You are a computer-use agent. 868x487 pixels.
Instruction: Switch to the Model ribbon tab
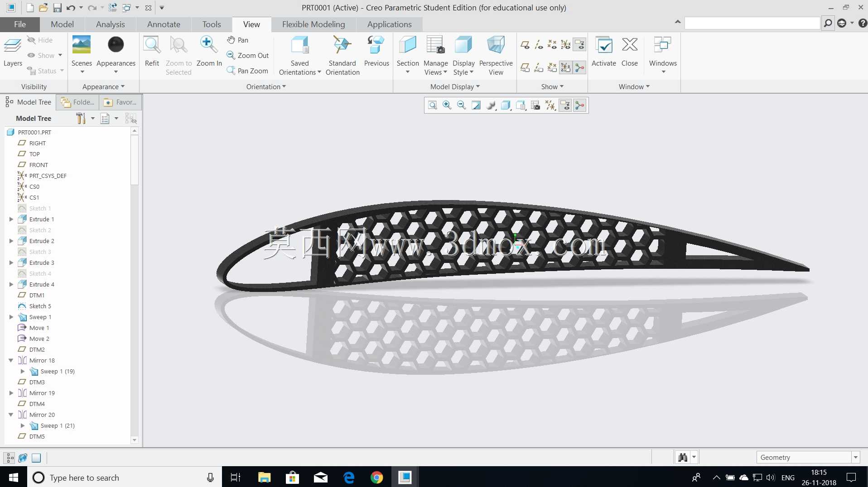coord(62,24)
